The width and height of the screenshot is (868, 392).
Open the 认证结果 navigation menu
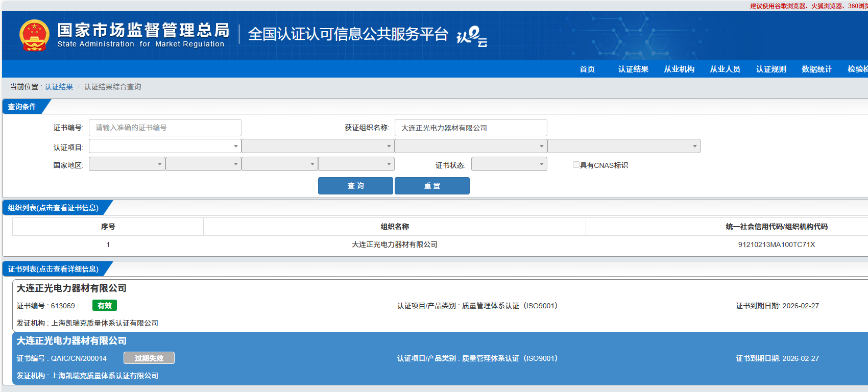click(633, 69)
